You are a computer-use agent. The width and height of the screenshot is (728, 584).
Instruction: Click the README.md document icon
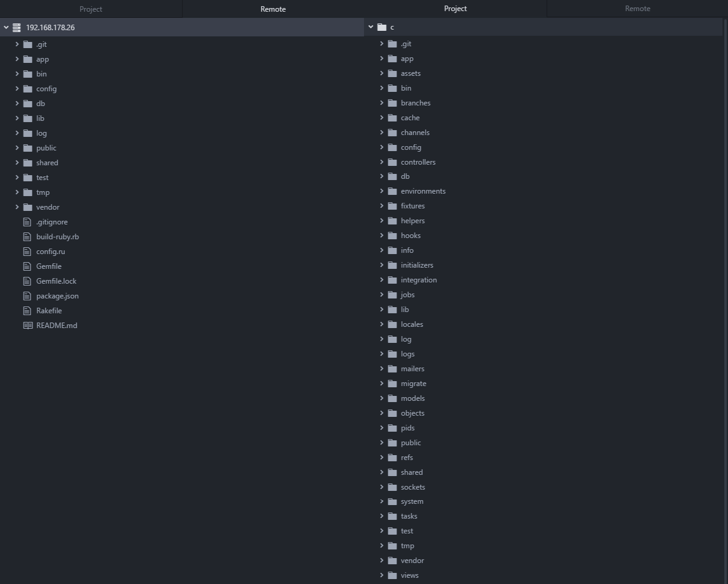point(28,325)
